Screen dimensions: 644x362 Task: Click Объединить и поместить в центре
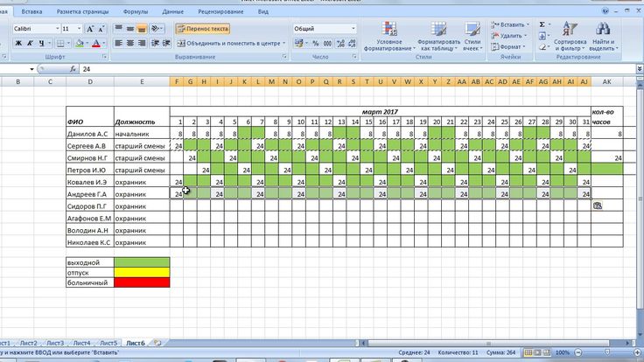tap(228, 43)
